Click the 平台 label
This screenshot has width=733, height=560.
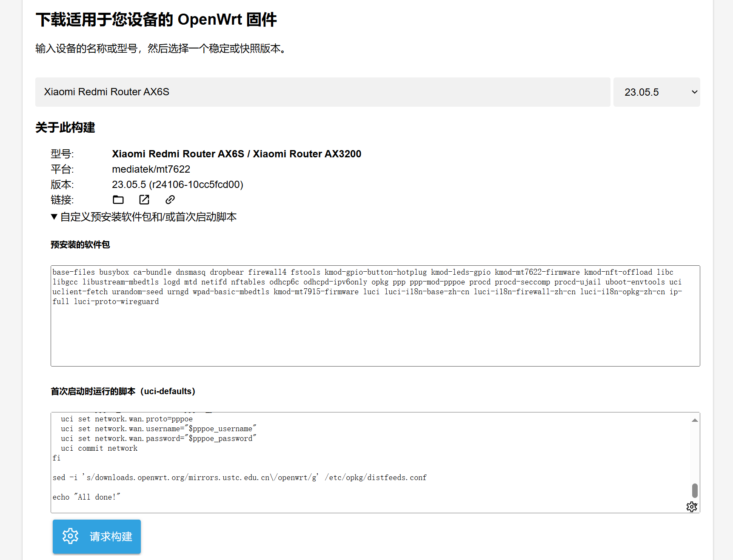click(62, 169)
